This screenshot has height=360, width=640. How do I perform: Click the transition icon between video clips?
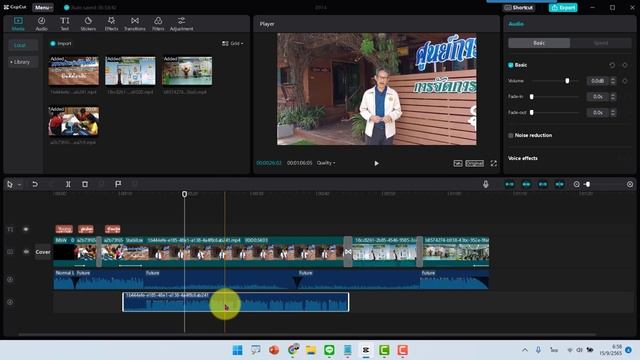(x=348, y=252)
